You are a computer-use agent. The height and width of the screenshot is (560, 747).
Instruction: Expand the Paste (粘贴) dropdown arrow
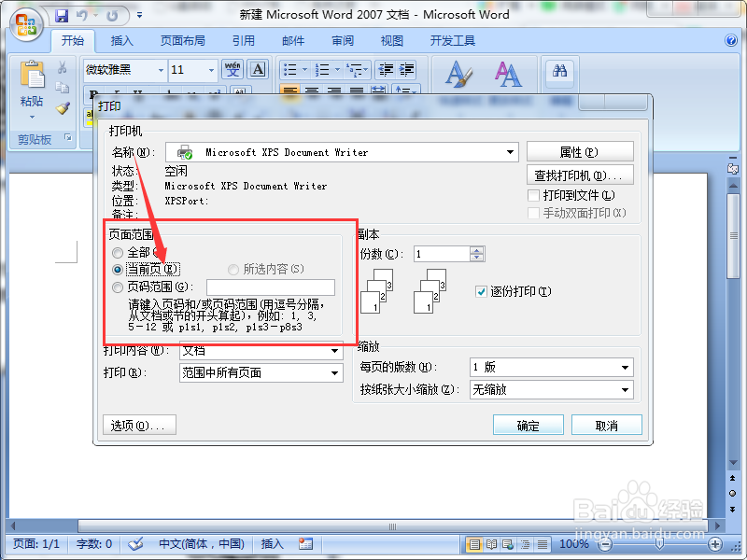[32, 118]
